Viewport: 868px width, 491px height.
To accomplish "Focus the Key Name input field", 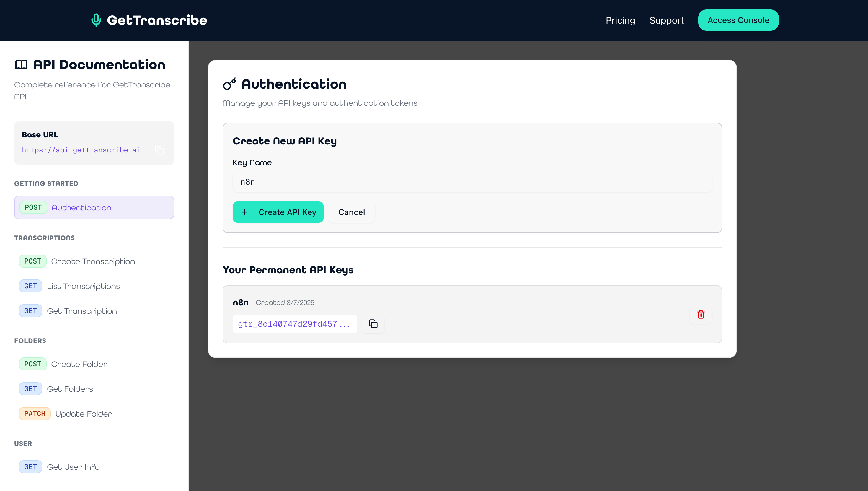I will (472, 182).
